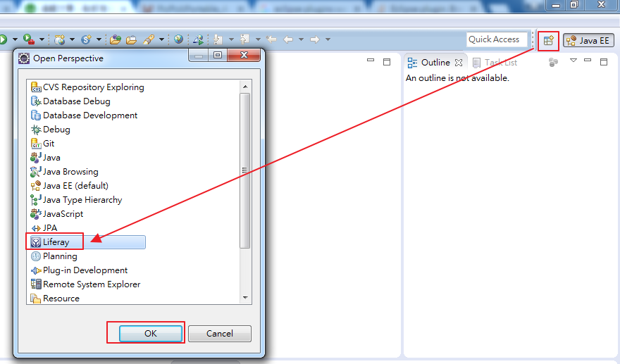Click the perspective list scrollbar thumb
This screenshot has width=620, height=364.
click(x=245, y=170)
